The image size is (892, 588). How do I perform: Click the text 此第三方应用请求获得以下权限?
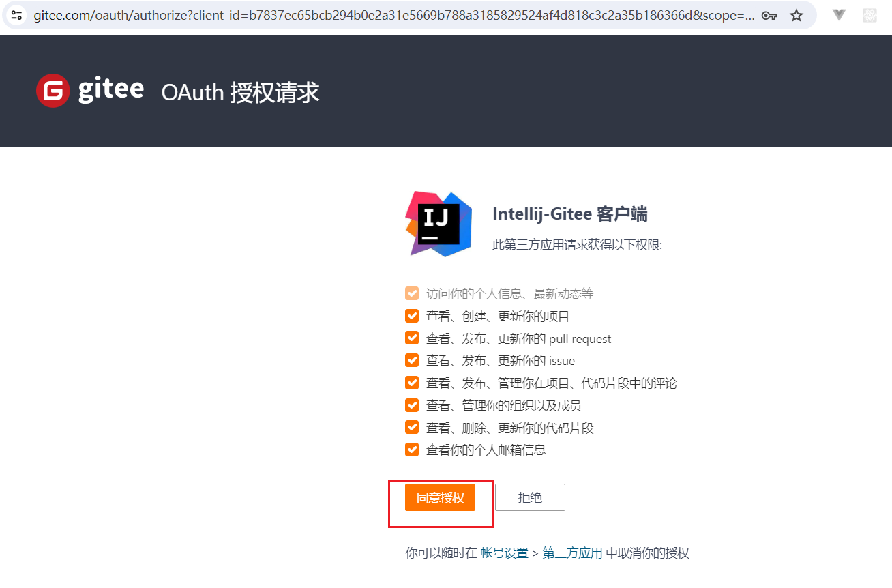point(578,245)
